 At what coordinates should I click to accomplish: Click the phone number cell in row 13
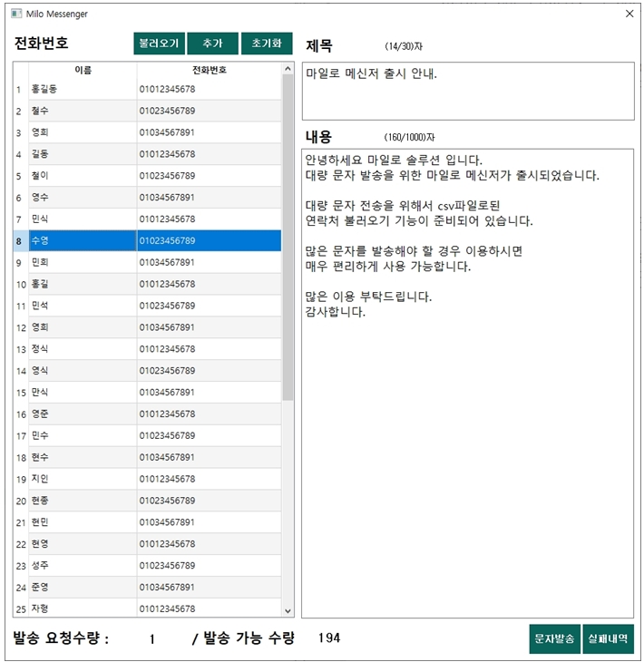click(x=210, y=349)
